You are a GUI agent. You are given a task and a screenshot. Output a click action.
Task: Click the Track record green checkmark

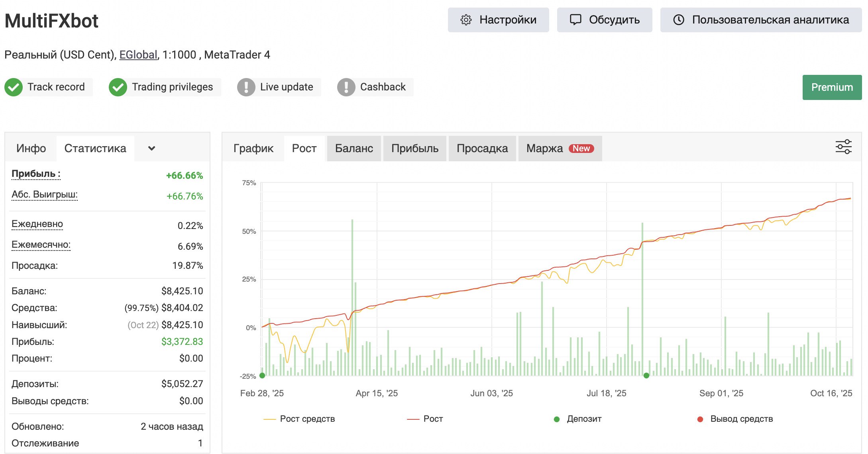click(14, 87)
